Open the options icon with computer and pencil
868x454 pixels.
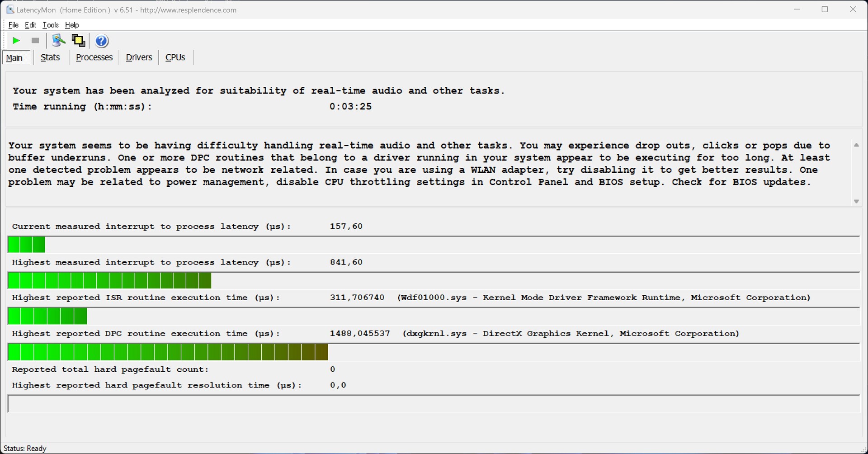click(x=58, y=41)
